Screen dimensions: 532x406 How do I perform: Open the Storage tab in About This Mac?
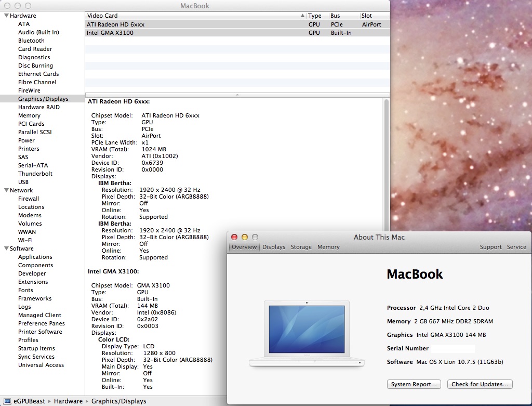click(x=301, y=247)
